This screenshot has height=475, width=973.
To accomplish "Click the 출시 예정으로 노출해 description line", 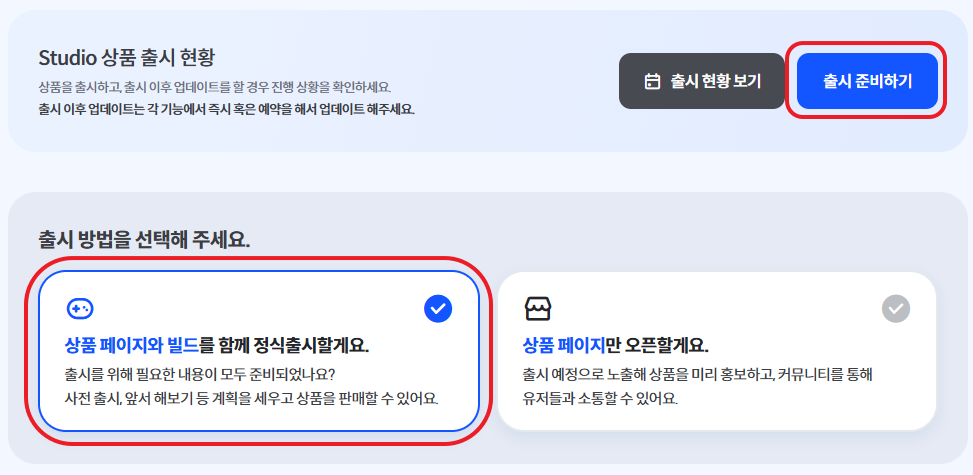I will click(x=698, y=376).
